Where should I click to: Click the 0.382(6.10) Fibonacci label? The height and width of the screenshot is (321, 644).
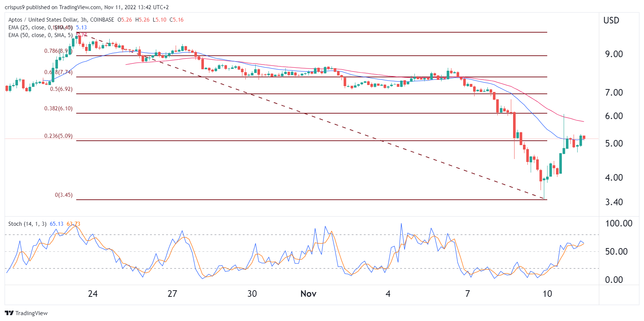coord(58,108)
